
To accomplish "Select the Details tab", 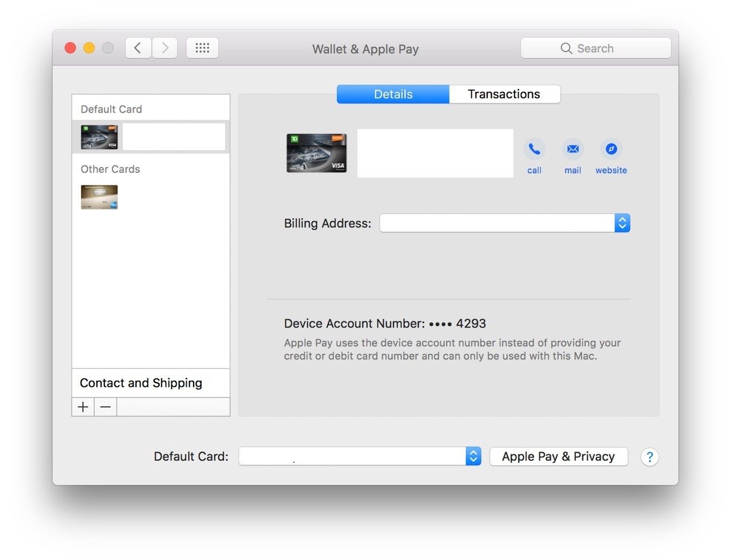I will pos(393,94).
